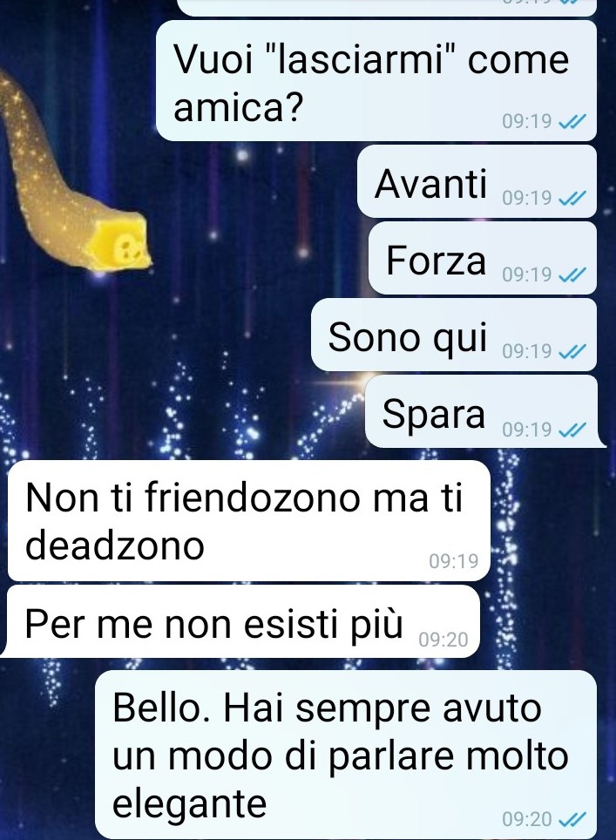Select the "Vuoi lasciarmi come amica?" bubble

click(376, 81)
